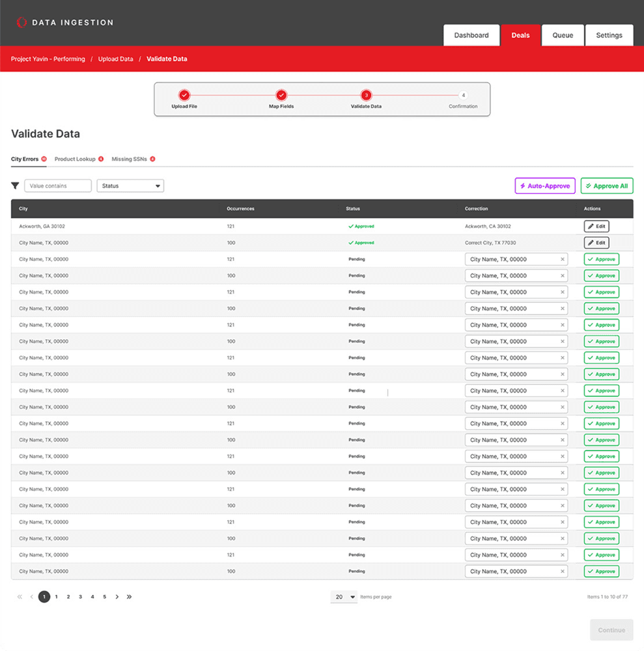
Task: Click correction input of first Pending row
Action: tap(516, 259)
